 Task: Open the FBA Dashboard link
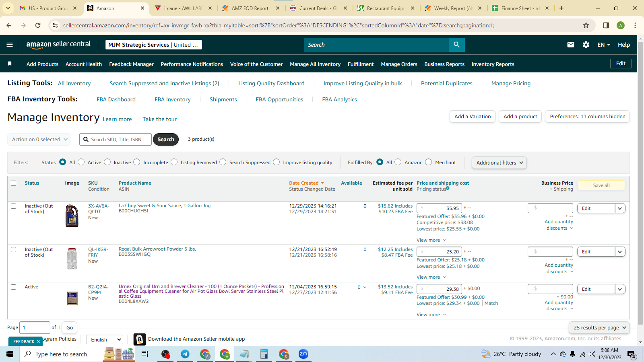[x=116, y=99]
